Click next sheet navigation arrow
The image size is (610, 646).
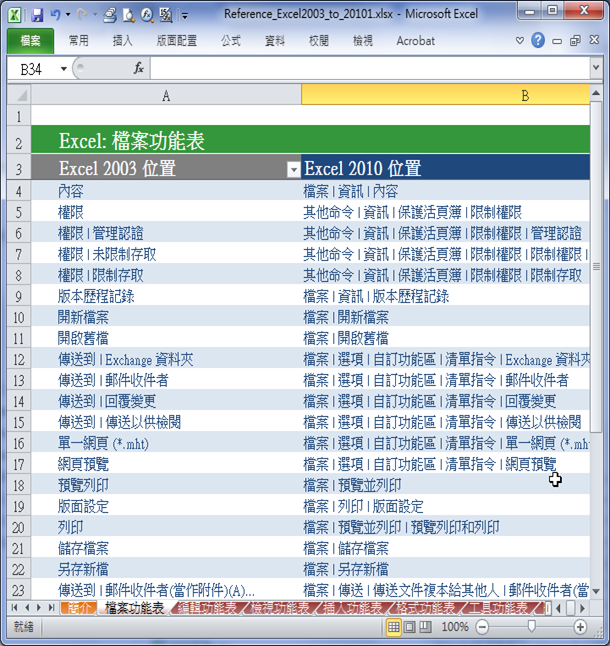click(39, 607)
